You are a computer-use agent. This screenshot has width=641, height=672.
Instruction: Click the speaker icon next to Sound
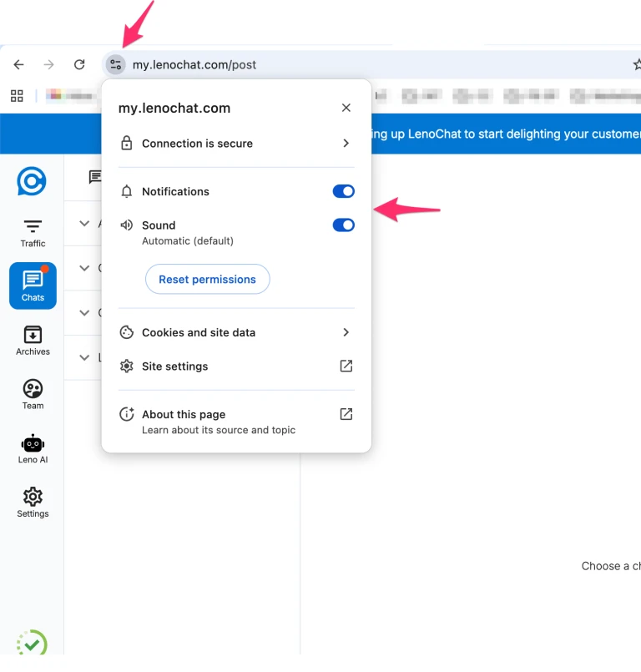point(126,225)
